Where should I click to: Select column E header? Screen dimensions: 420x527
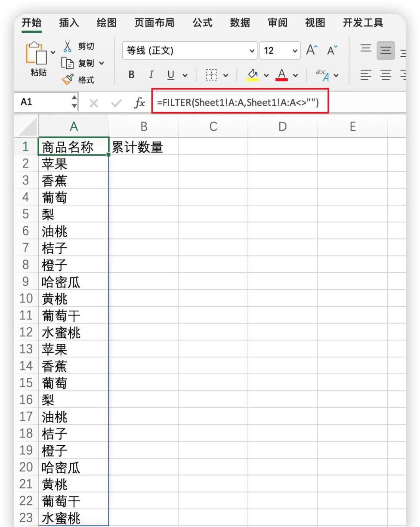click(x=352, y=126)
